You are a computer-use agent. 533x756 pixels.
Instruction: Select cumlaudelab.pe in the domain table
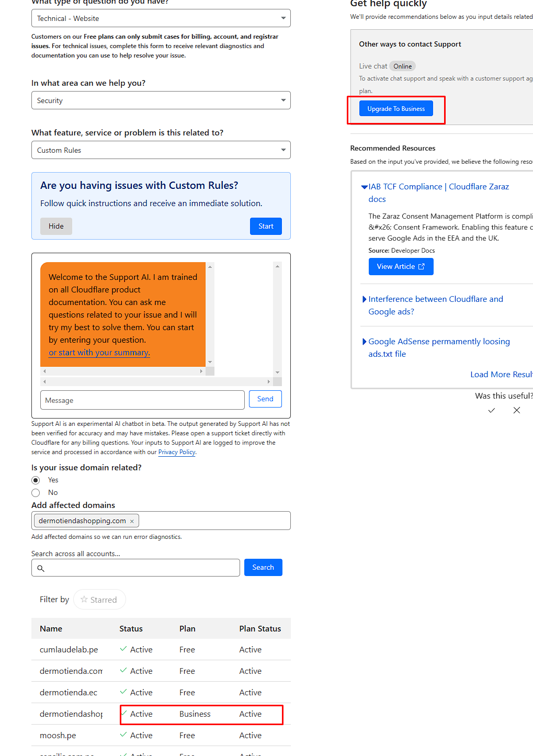pos(69,650)
